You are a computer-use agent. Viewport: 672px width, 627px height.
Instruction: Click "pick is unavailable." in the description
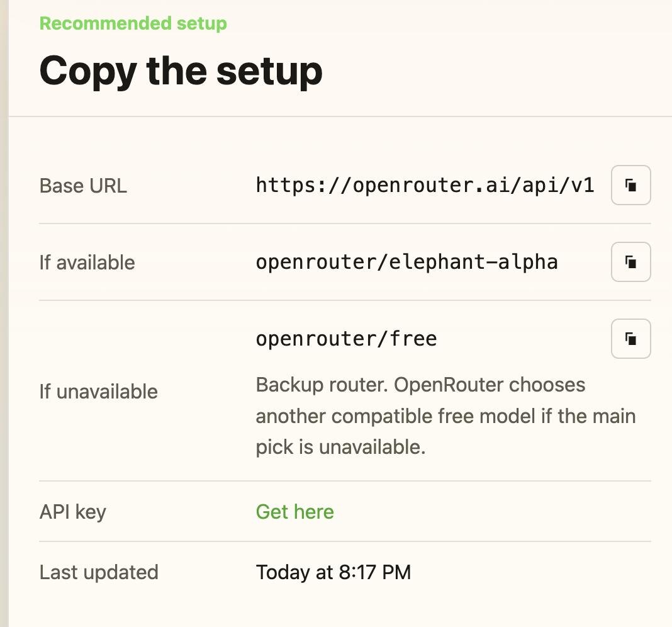(x=340, y=447)
